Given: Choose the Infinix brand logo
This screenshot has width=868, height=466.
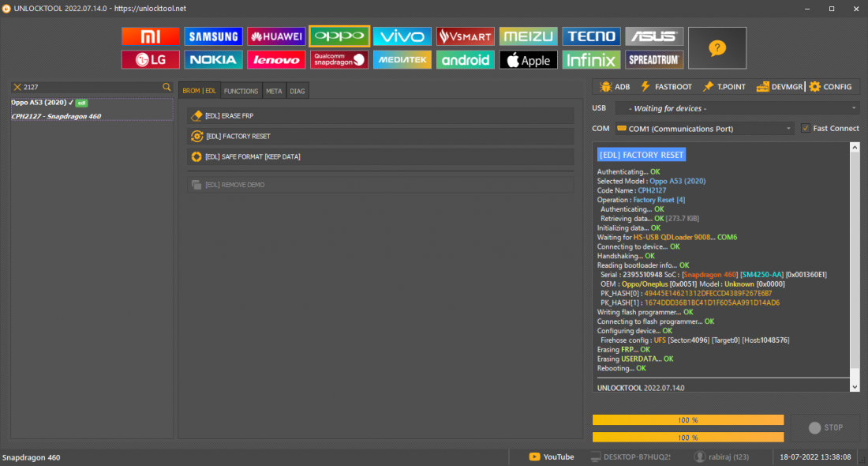Looking at the screenshot, I should (591, 60).
